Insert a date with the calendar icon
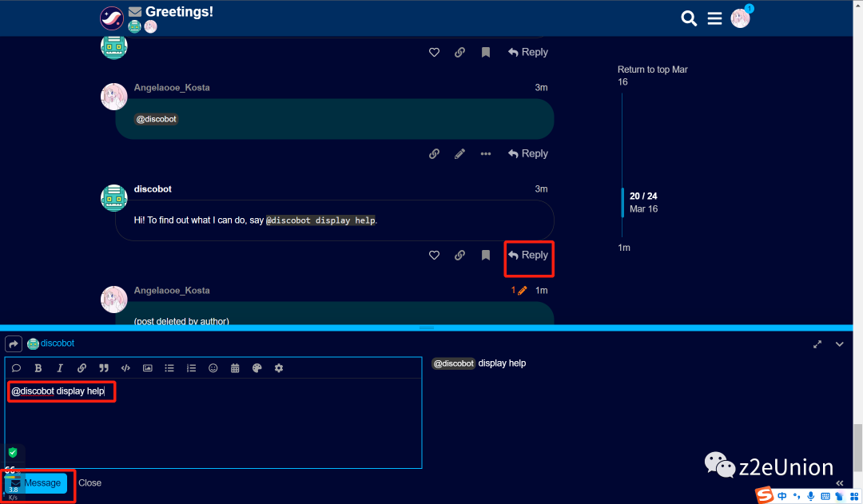The image size is (863, 504). (235, 368)
